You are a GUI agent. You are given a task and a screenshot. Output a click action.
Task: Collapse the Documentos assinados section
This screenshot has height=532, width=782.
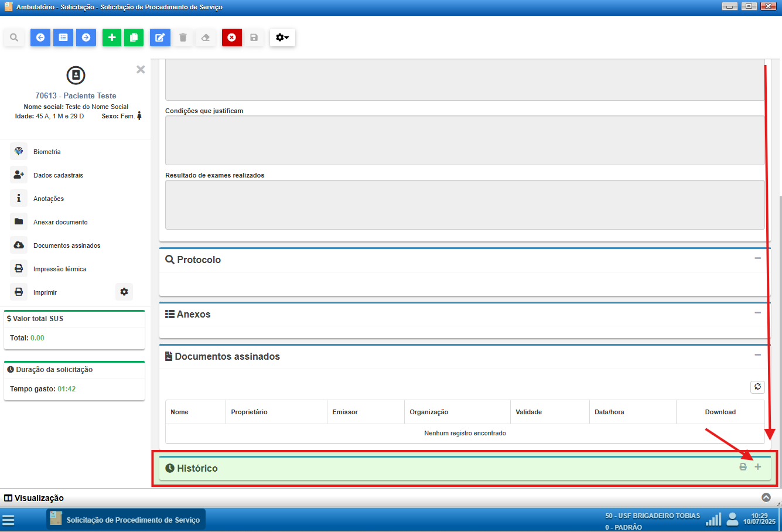point(757,355)
